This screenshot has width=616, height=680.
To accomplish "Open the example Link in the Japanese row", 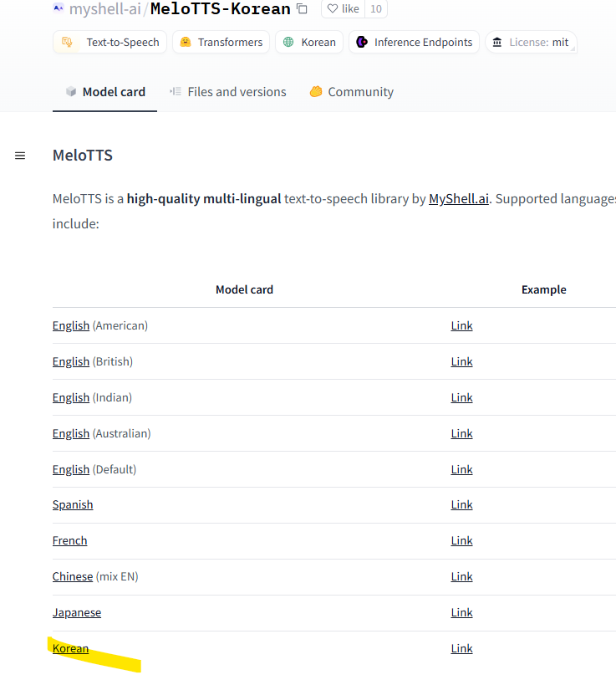I will (461, 612).
